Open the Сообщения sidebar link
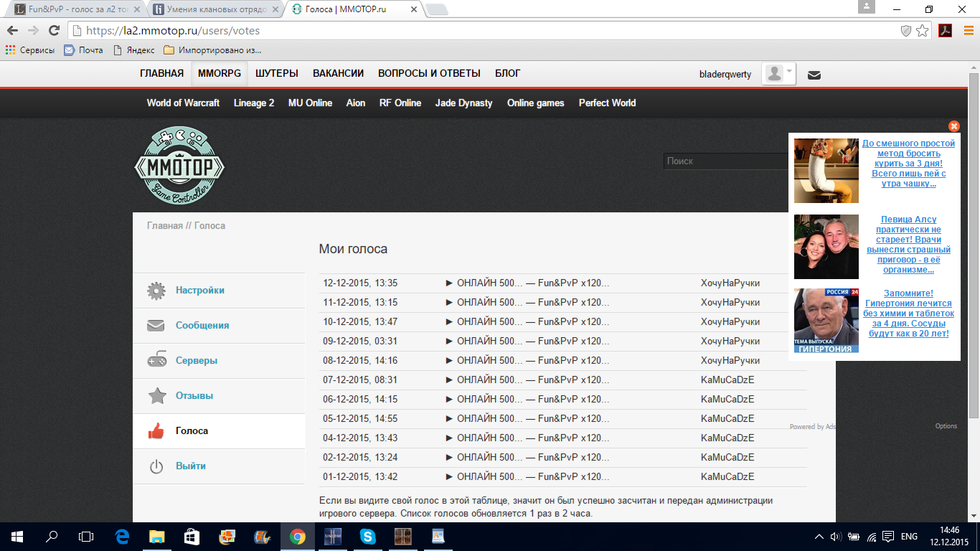Image resolution: width=980 pixels, height=551 pixels. 202,326
